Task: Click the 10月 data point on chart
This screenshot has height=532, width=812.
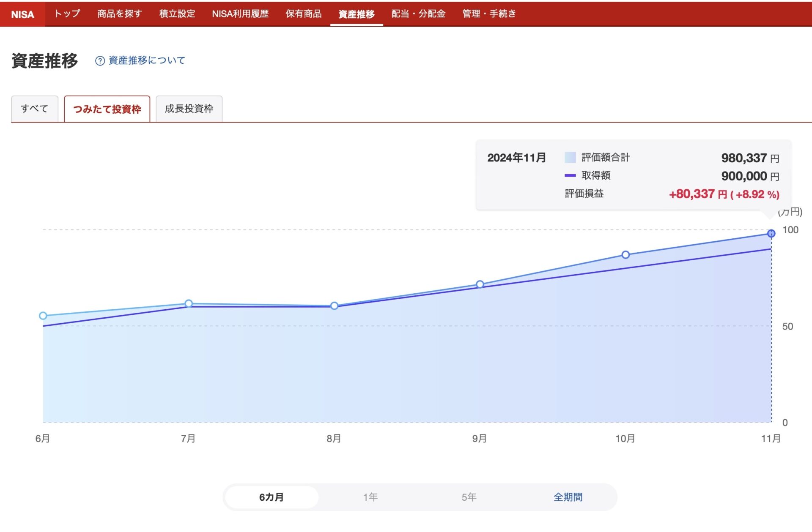Action: (625, 255)
